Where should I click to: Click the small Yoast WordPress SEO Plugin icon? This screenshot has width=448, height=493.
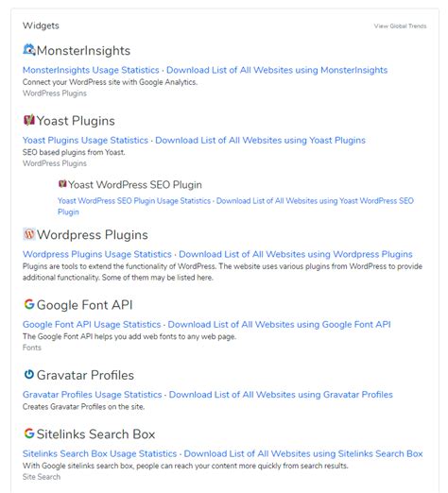[62, 184]
